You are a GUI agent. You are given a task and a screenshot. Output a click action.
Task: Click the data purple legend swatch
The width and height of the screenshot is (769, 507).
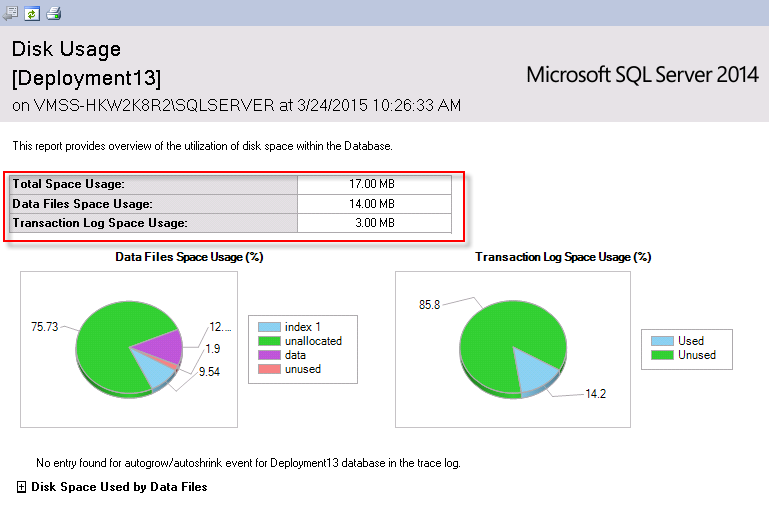pos(269,355)
